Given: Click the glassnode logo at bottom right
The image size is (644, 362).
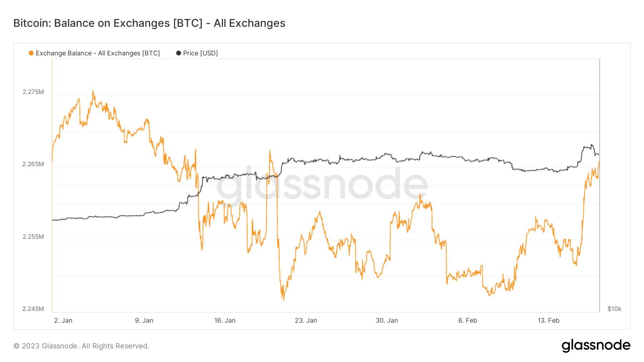Looking at the screenshot, I should (596, 346).
